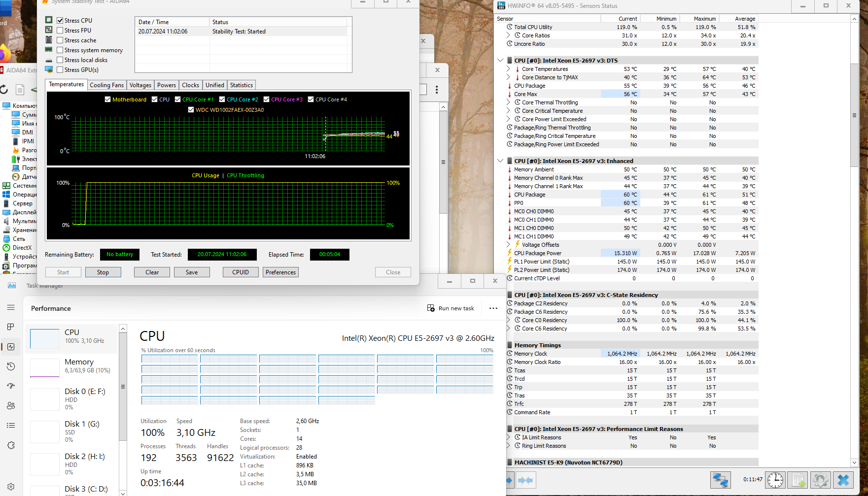Enable Stress GPU(s) checkbox
This screenshot has height=496, width=868.
tap(60, 70)
